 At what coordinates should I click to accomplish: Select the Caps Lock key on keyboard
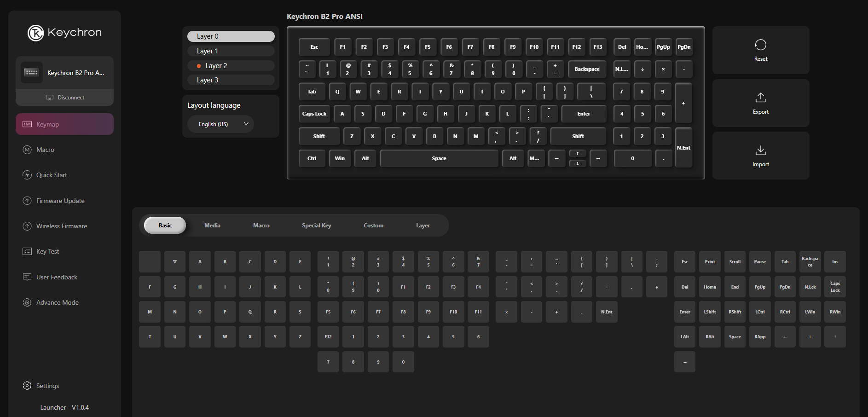pyautogui.click(x=314, y=114)
